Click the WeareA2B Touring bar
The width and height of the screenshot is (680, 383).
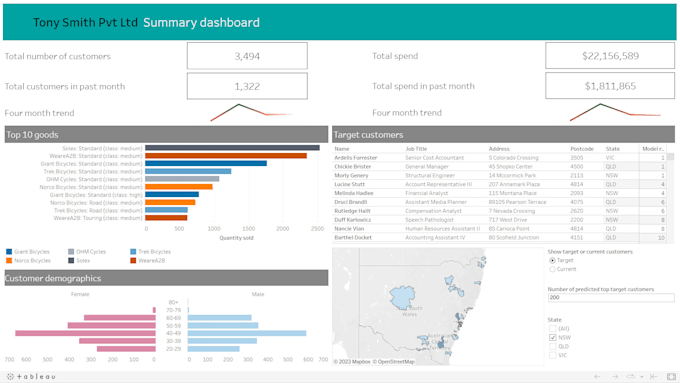(x=166, y=218)
